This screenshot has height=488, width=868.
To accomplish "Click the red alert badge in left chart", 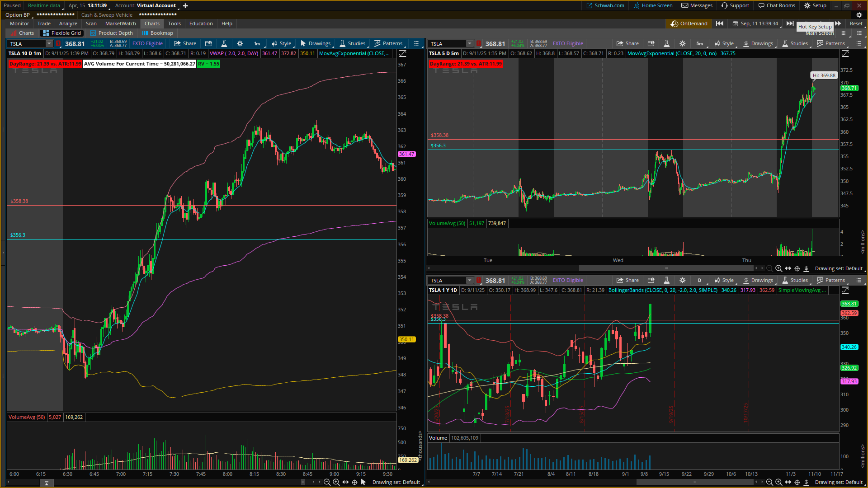I will coord(58,44).
